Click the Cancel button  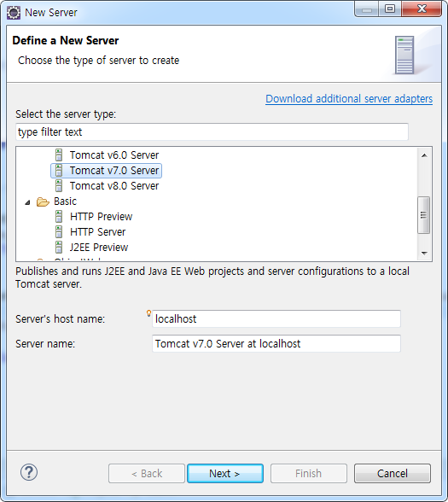point(393,473)
